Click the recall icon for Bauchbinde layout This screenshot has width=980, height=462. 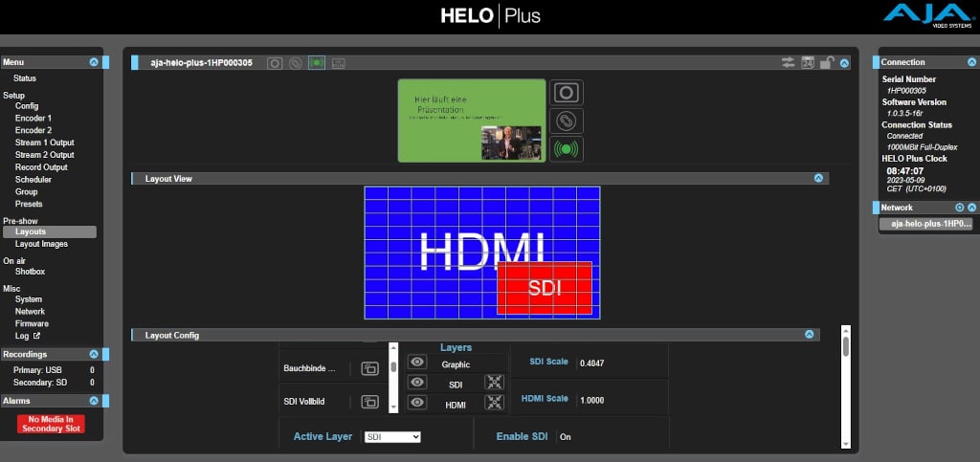(x=369, y=368)
